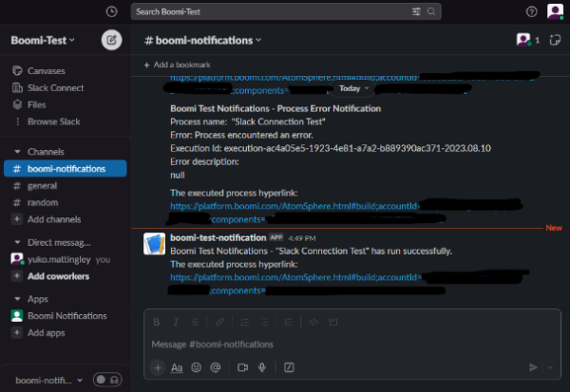Image resolution: width=570 pixels, height=392 pixels.
Task: Click the mention @ icon
Action: (216, 367)
